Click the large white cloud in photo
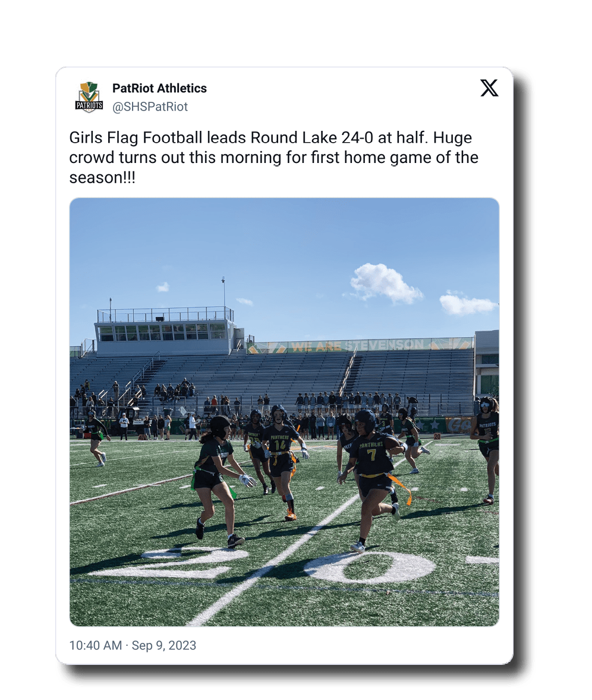Viewport: 592px width, 700px height. point(385,283)
